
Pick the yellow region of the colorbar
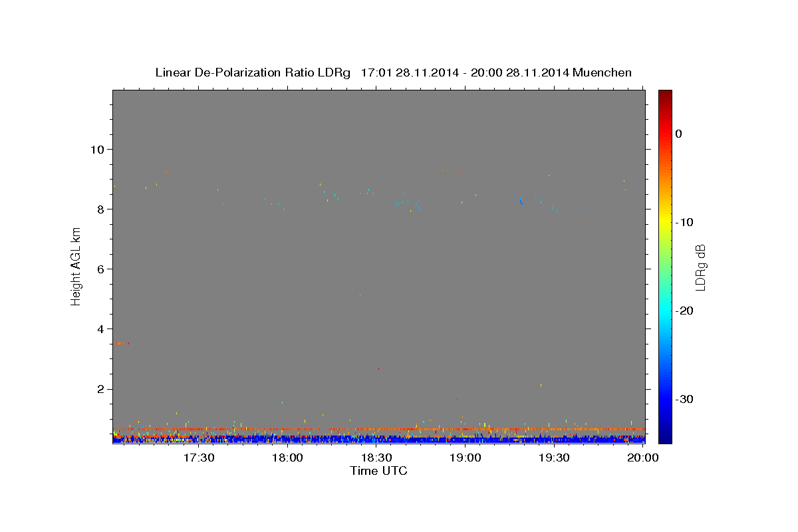[665, 218]
